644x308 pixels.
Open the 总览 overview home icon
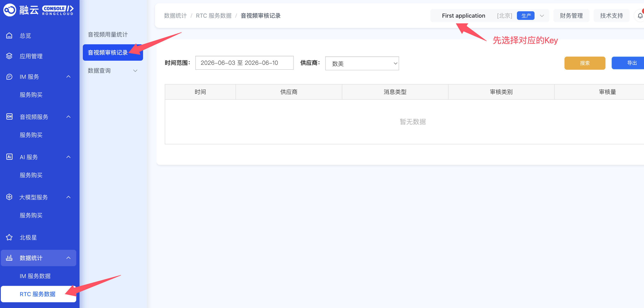[x=9, y=35]
